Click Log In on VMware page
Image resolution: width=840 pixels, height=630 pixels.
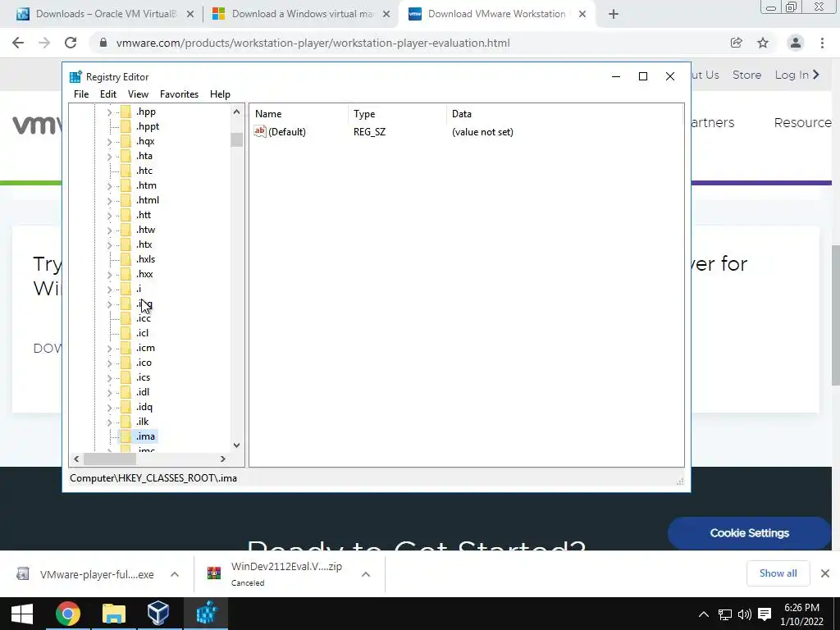tap(797, 75)
